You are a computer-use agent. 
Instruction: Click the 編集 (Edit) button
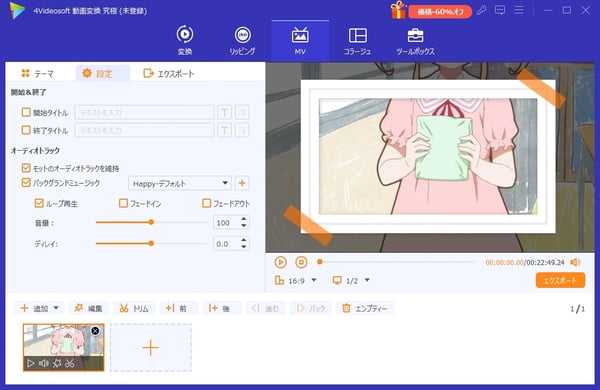click(x=88, y=308)
